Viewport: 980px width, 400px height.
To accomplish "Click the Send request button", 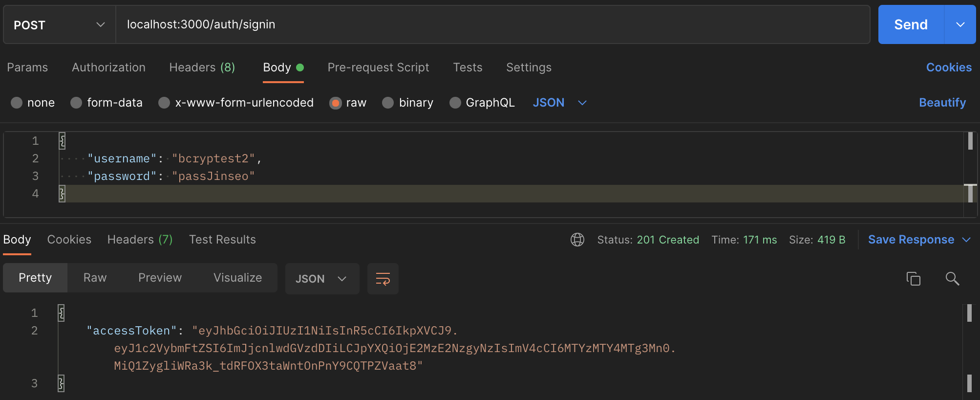I will [x=911, y=24].
